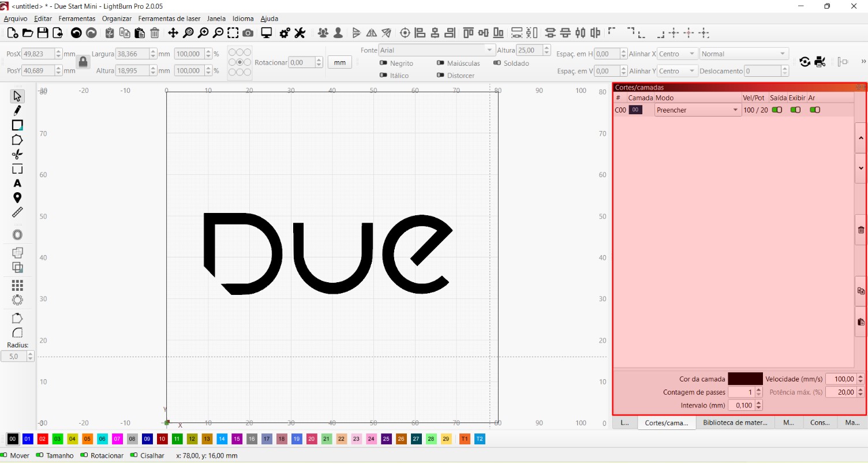
Task: Open the Alinhar Y Centro dropdown
Action: click(x=678, y=71)
